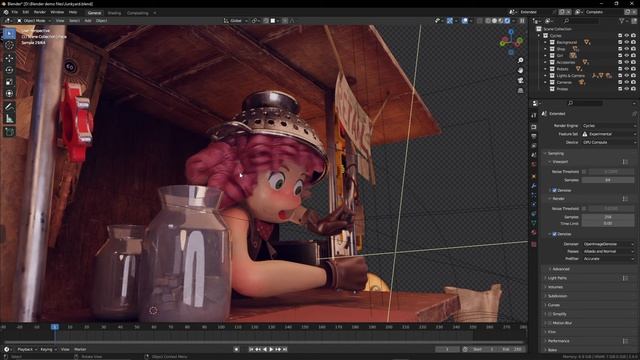Open the Passes dropdown showing Albedo and Normal
The image size is (640, 360).
coord(609,251)
